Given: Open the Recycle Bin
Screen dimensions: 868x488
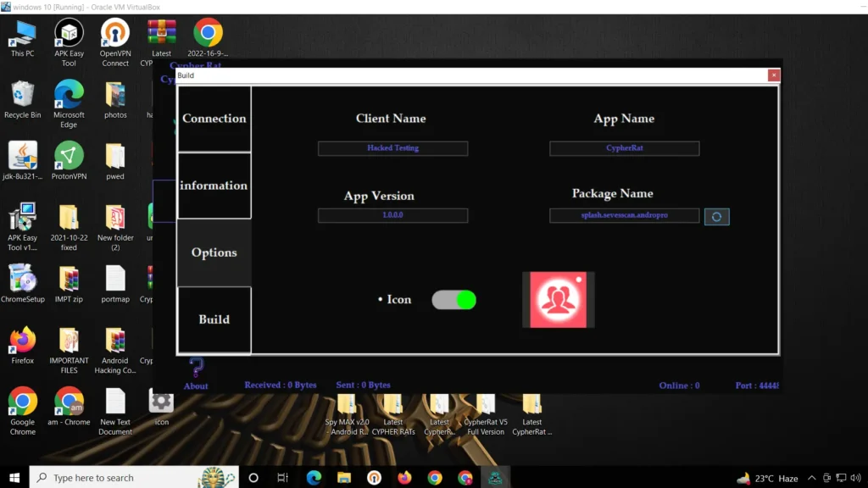Looking at the screenshot, I should [23, 100].
